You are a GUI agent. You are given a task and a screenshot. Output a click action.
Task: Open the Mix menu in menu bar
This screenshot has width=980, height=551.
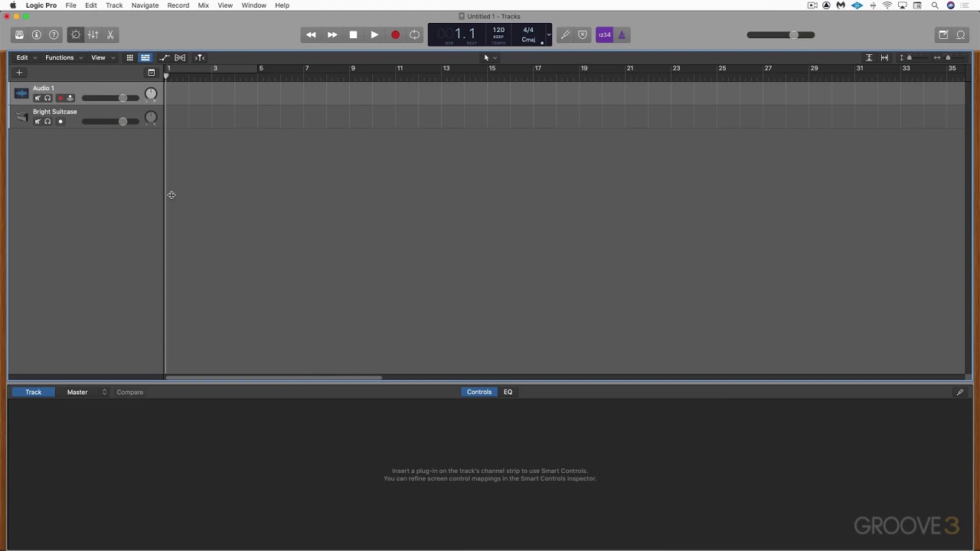pyautogui.click(x=204, y=5)
